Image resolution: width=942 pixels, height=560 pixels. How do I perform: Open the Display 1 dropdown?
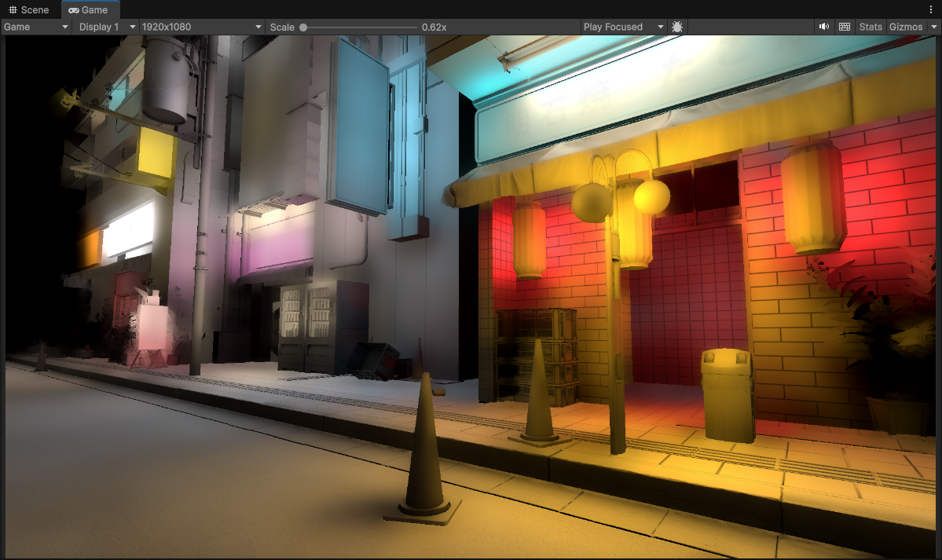coord(106,27)
